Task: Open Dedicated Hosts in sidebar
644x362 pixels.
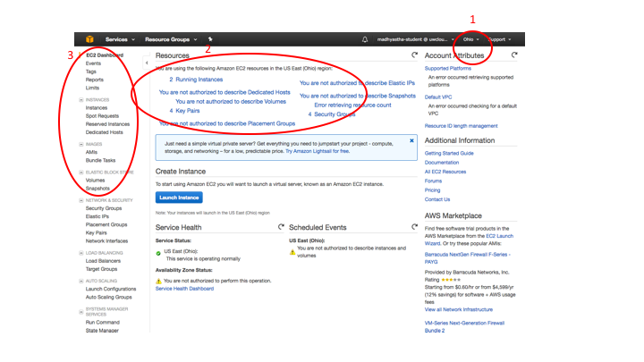Action: [105, 132]
